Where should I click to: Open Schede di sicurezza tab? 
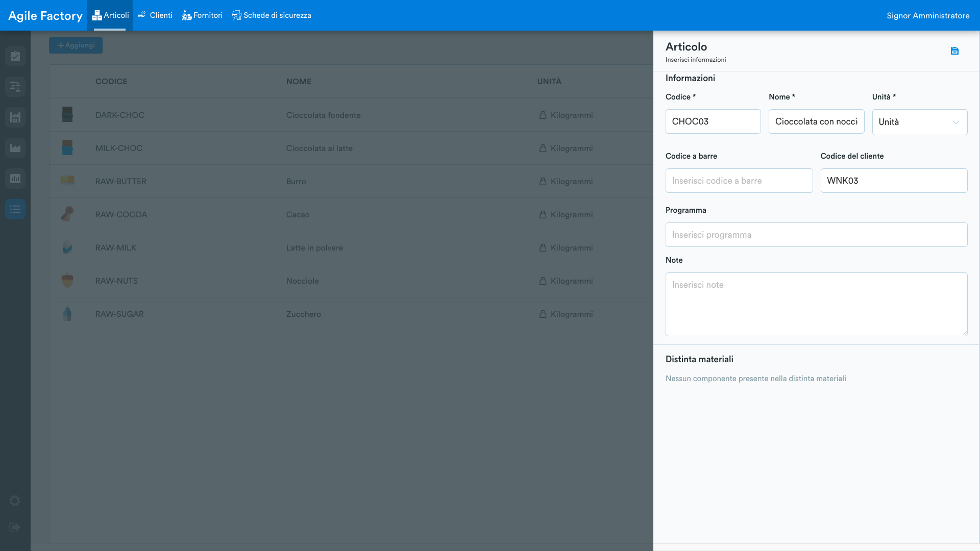coord(272,15)
